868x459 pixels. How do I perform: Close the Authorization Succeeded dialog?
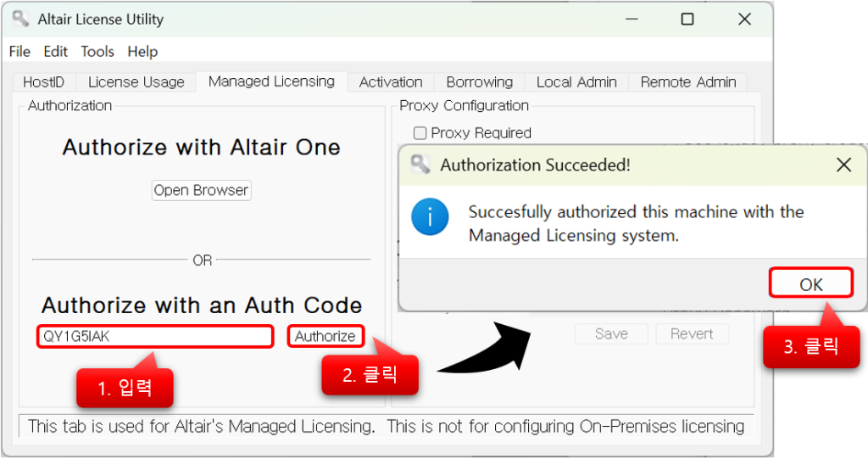coord(843,164)
